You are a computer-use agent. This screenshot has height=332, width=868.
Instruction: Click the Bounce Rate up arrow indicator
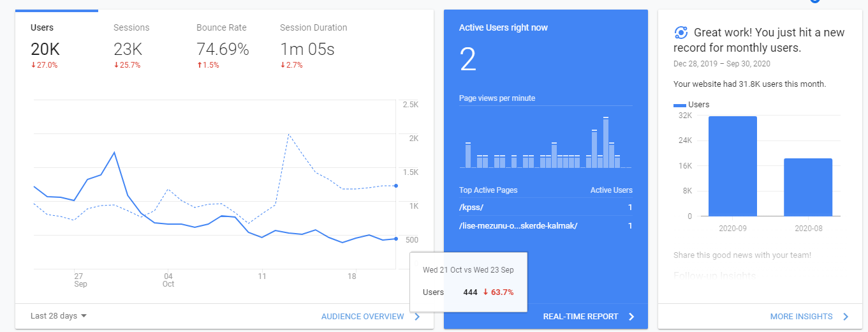[198, 65]
